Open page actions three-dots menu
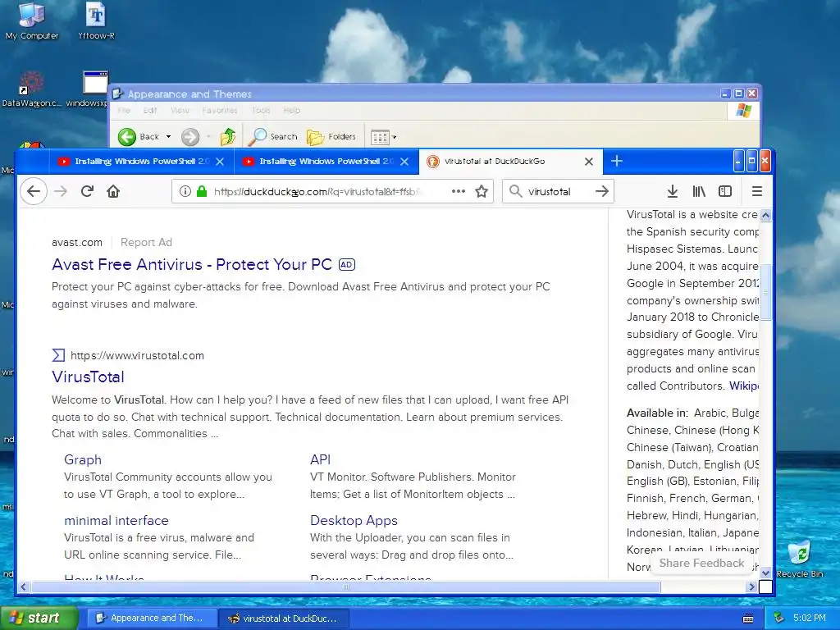This screenshot has height=630, width=840. click(458, 191)
